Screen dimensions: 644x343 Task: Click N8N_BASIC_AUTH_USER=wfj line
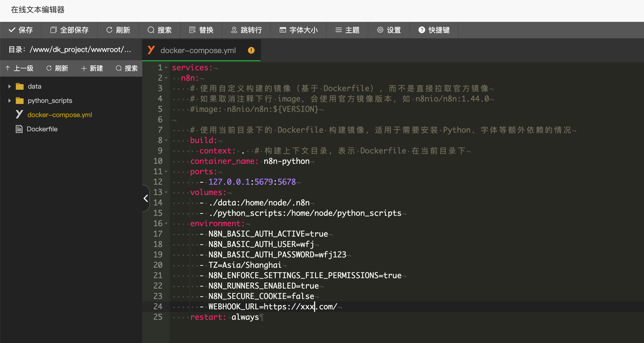click(261, 244)
